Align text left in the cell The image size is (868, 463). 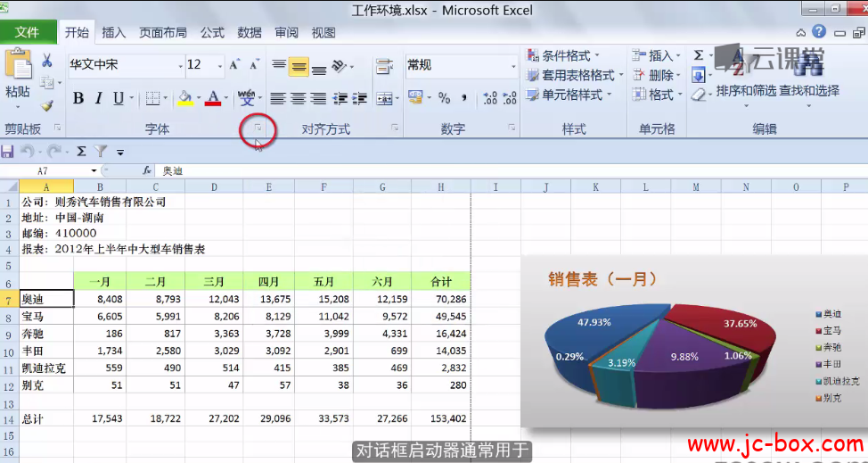tap(278, 99)
